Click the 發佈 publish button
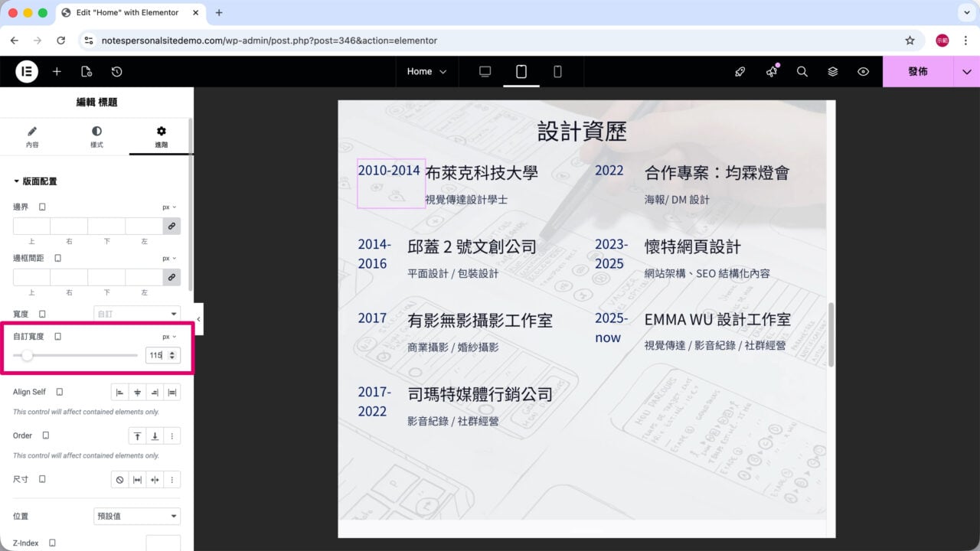The image size is (980, 551). 918,71
